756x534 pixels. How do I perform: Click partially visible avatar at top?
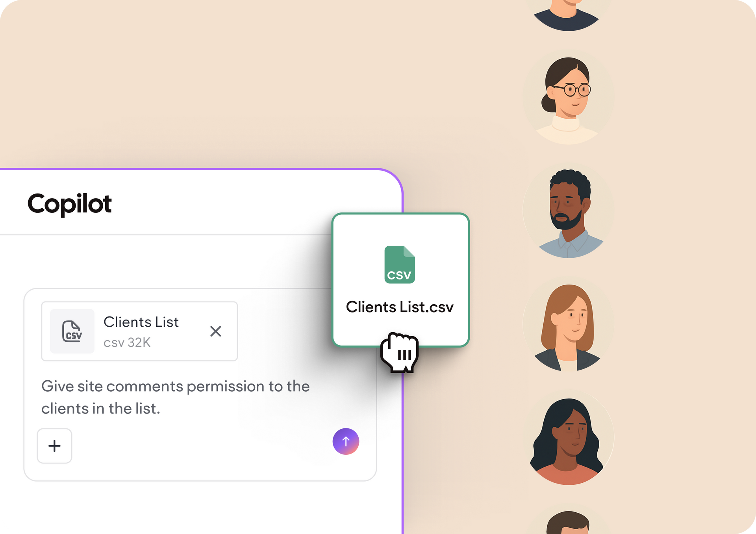567,14
